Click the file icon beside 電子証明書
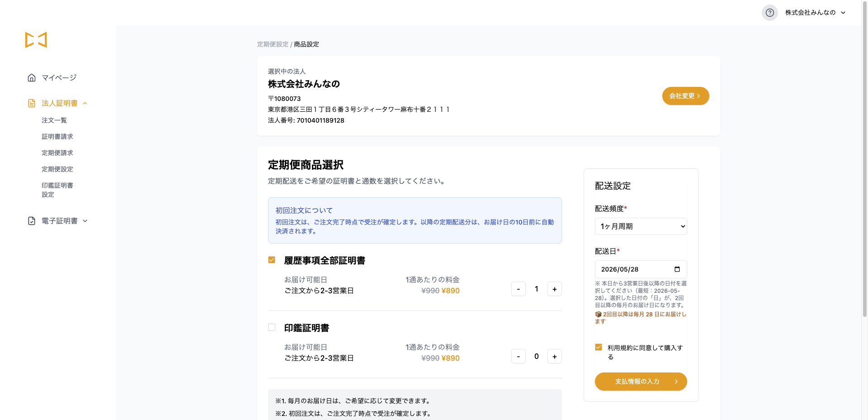This screenshot has height=420, width=868. click(32, 221)
